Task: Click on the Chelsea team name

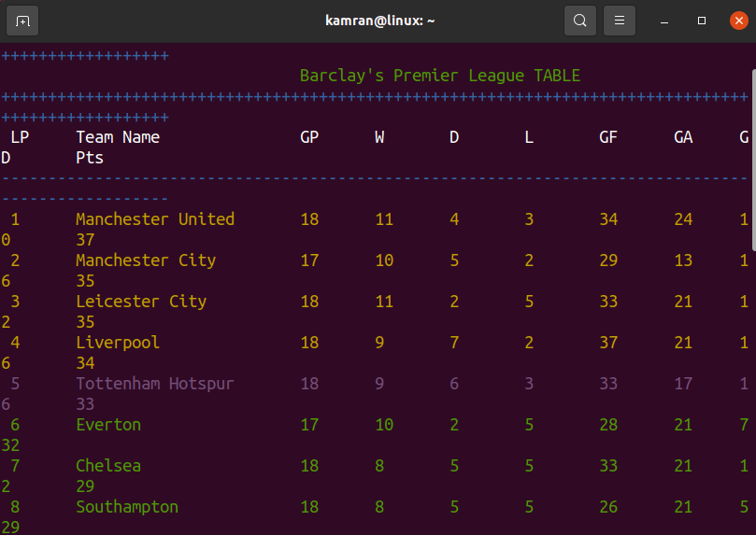Action: click(108, 466)
